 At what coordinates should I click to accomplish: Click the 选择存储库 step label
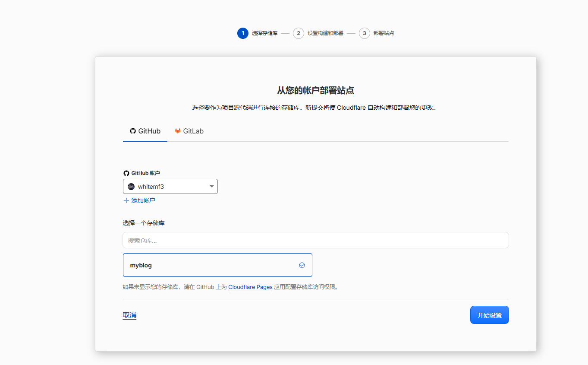(x=265, y=33)
